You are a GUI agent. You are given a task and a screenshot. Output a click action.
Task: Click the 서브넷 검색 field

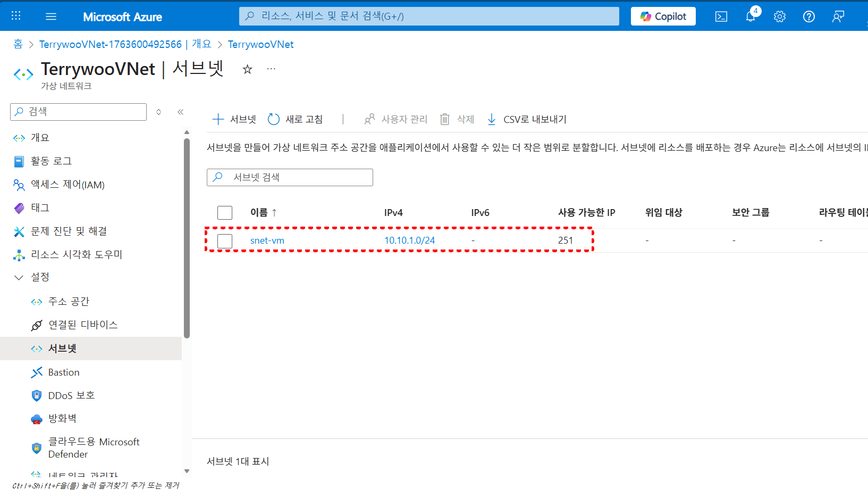coord(290,177)
